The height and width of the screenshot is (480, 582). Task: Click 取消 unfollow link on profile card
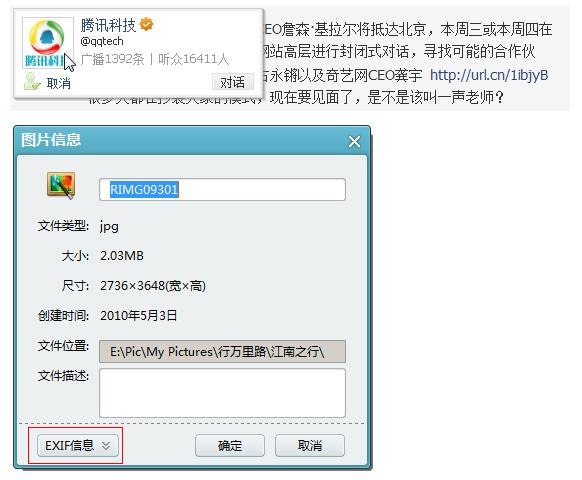59,83
